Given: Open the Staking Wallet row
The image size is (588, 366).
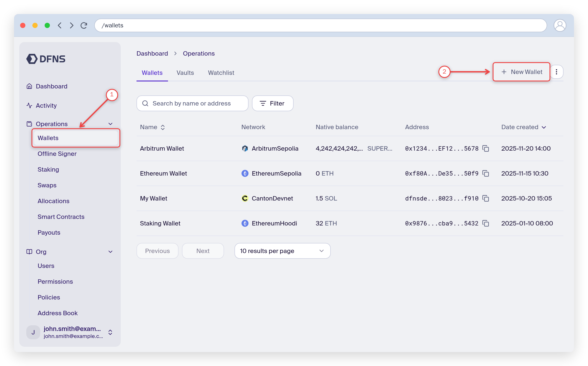Looking at the screenshot, I should [x=350, y=223].
